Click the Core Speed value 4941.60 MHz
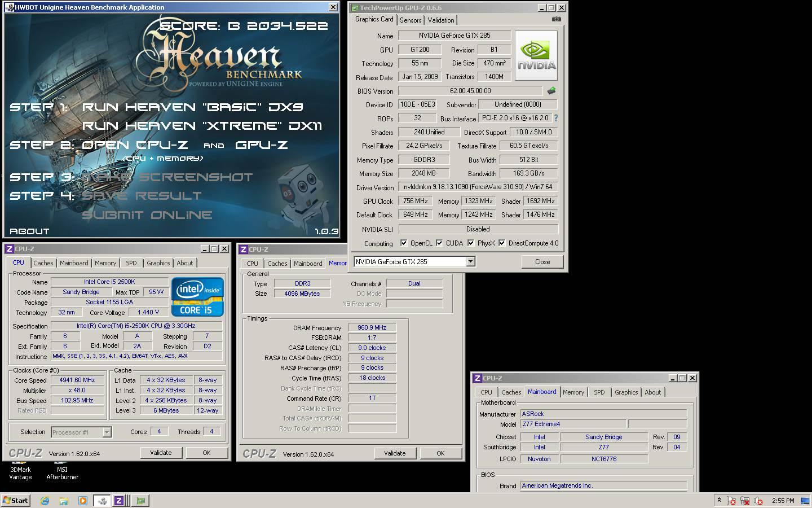812x508 pixels. coord(77,380)
